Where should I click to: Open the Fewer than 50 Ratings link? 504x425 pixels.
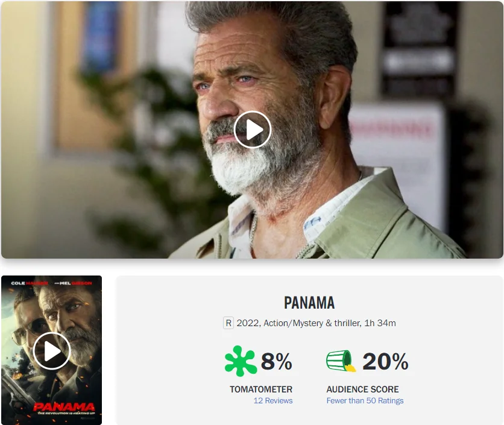[365, 400]
